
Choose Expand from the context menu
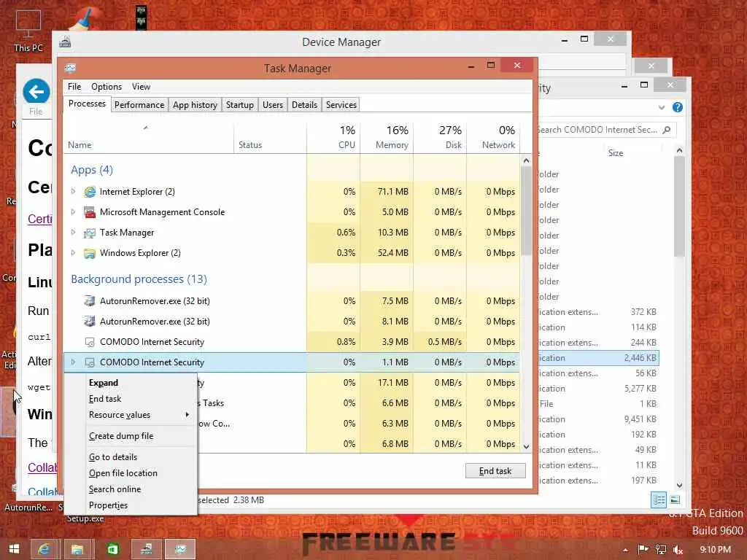(131, 383)
